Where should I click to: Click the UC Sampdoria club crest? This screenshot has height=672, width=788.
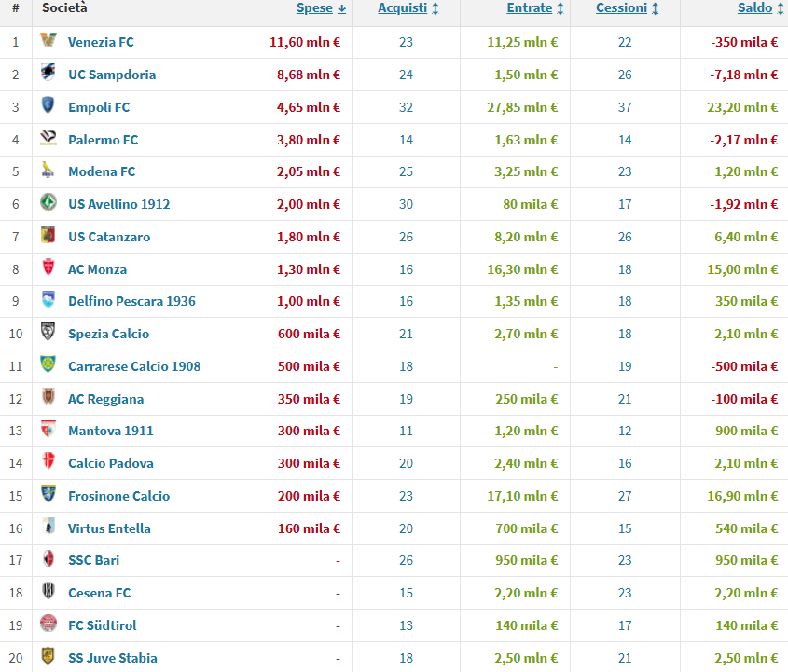pyautogui.click(x=48, y=73)
